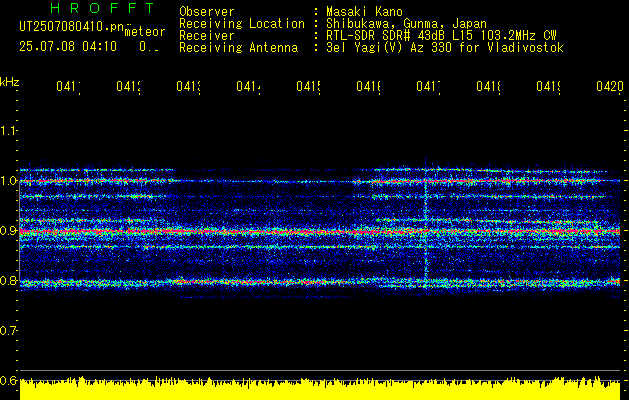Click the 0417 time axis marker
The image size is (629, 400).
click(x=428, y=86)
